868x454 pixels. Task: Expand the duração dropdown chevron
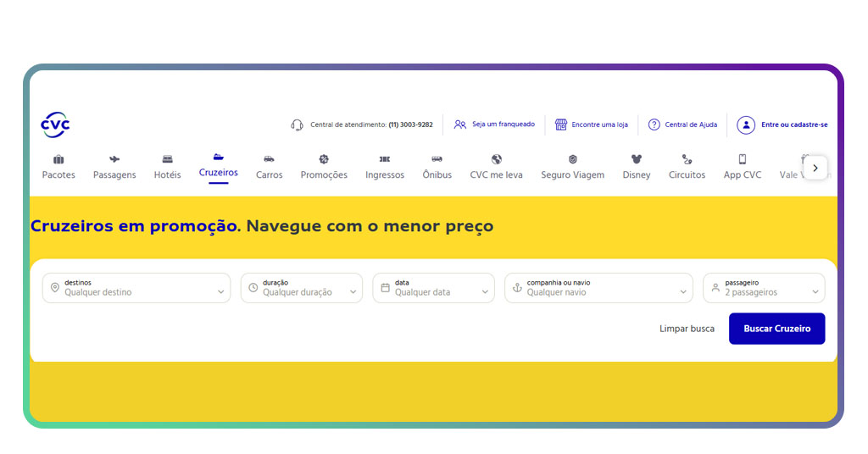[353, 292]
